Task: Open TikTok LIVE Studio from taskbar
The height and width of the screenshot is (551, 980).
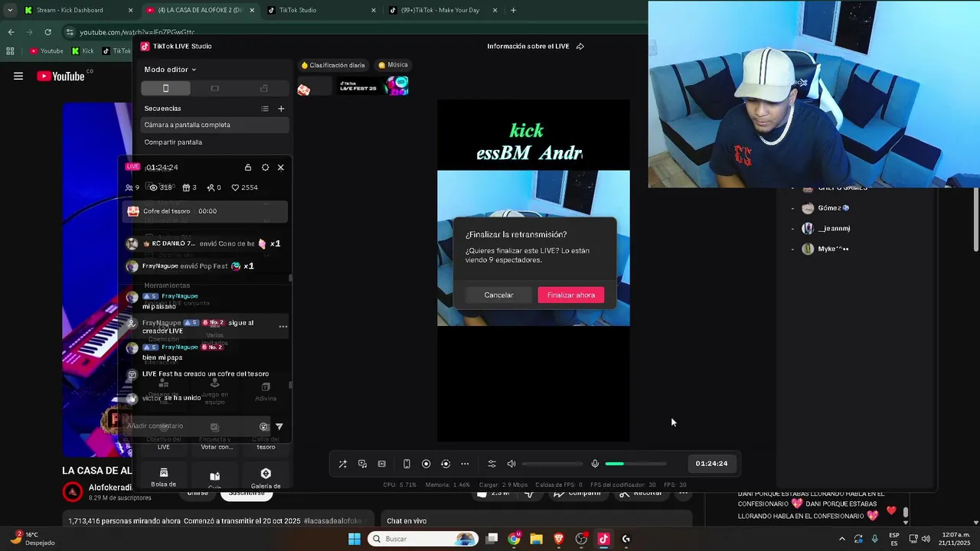Action: coord(603,539)
